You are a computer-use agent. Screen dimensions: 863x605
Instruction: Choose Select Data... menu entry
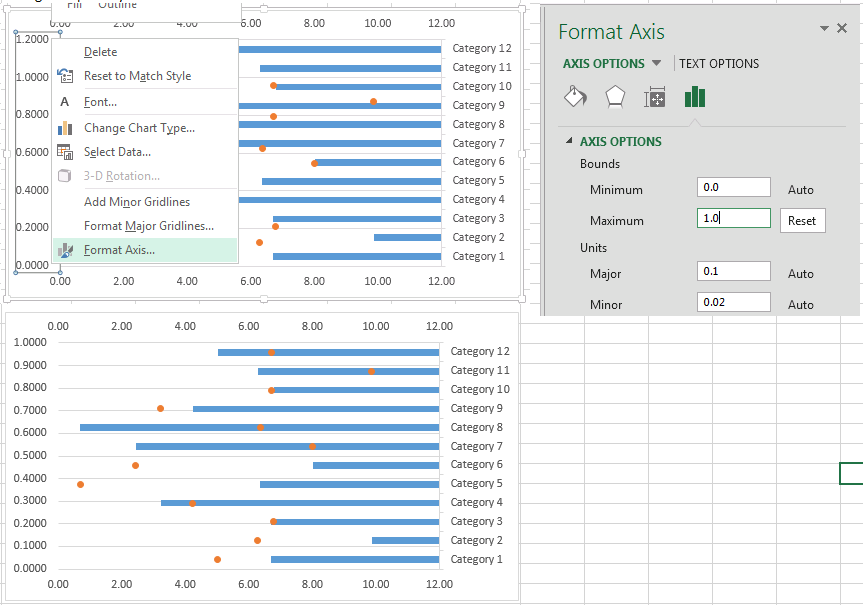click(145, 152)
